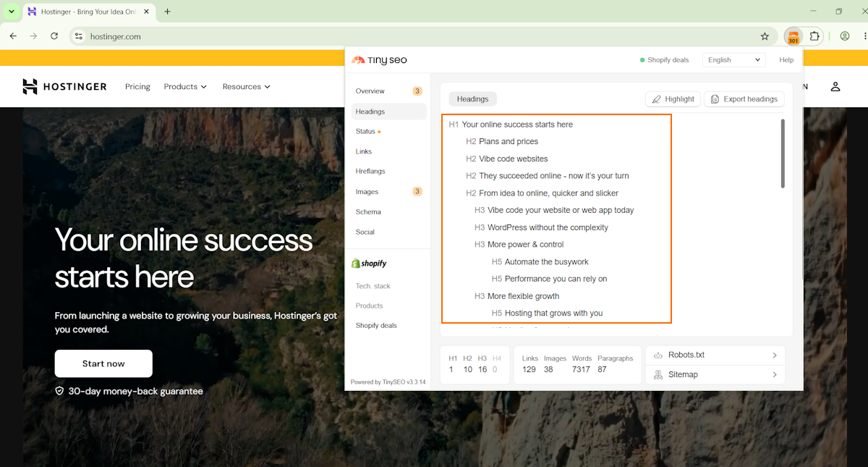
Task: Expand the Products navigation dropdown
Action: coord(185,87)
